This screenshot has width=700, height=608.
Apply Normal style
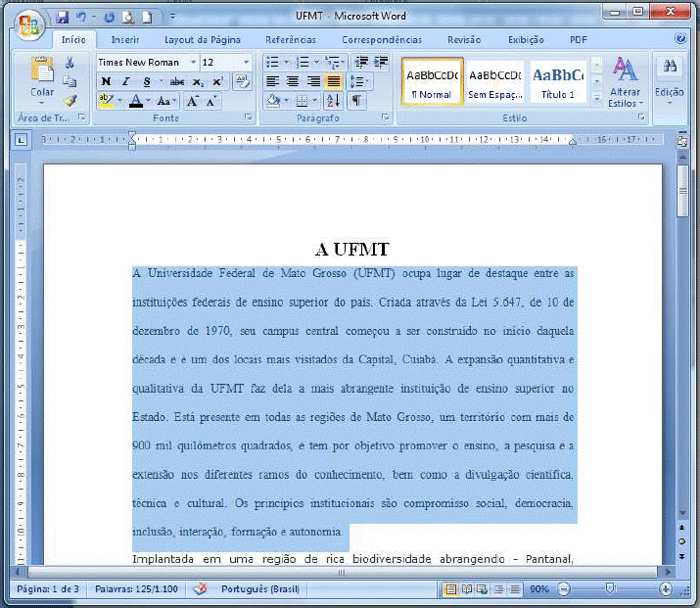tap(432, 81)
